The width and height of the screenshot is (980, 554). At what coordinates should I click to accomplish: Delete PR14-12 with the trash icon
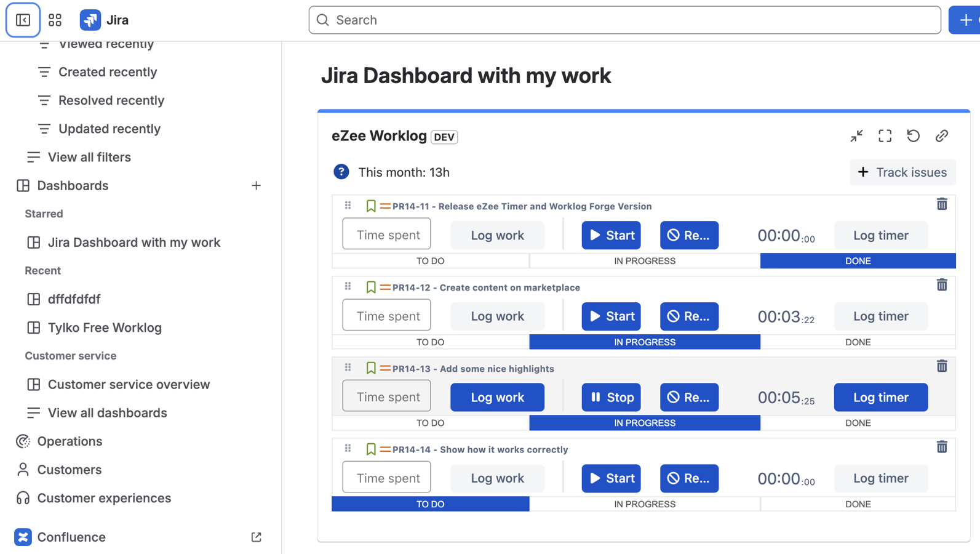tap(942, 285)
